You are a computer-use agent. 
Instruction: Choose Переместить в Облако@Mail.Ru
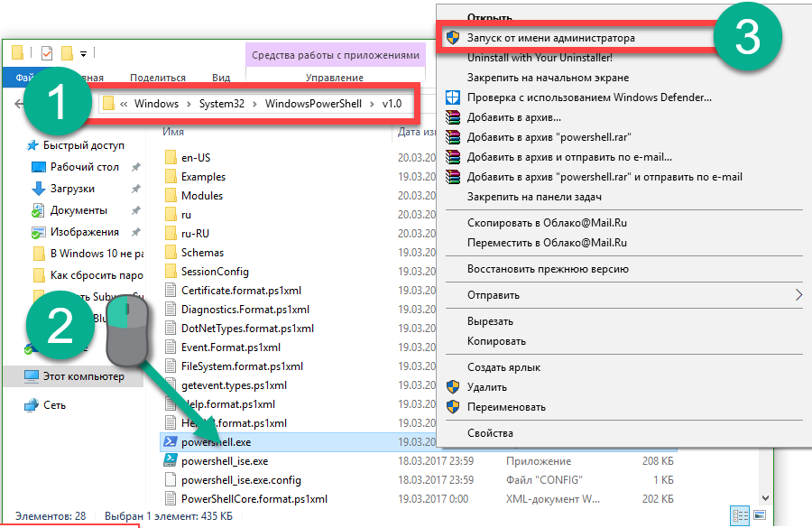[x=547, y=243]
